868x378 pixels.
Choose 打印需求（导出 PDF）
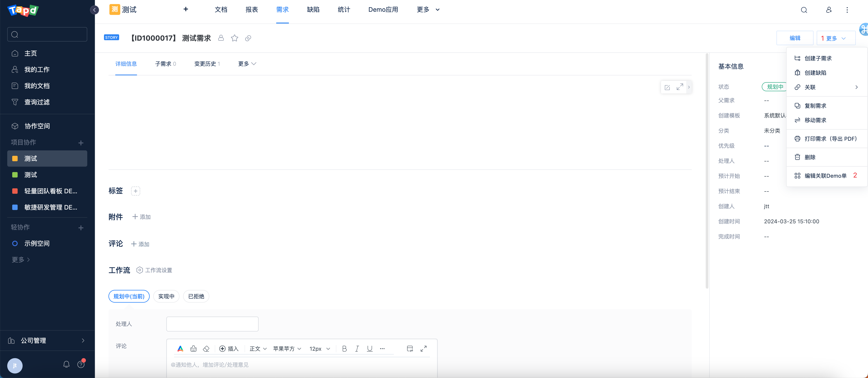[827, 139]
